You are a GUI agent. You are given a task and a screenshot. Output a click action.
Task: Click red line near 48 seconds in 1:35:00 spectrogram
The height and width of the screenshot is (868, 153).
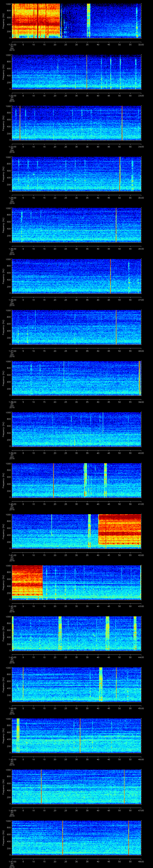tap(116, 225)
